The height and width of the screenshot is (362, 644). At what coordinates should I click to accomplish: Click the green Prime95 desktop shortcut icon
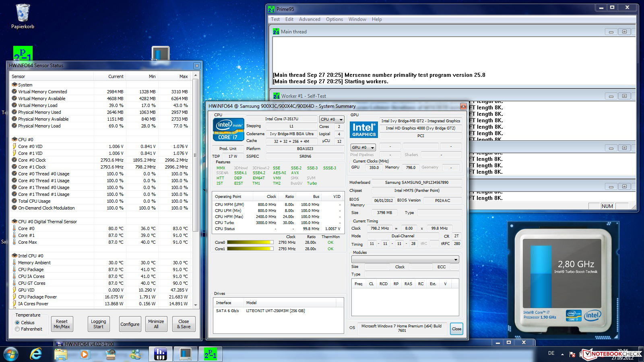pos(23,53)
